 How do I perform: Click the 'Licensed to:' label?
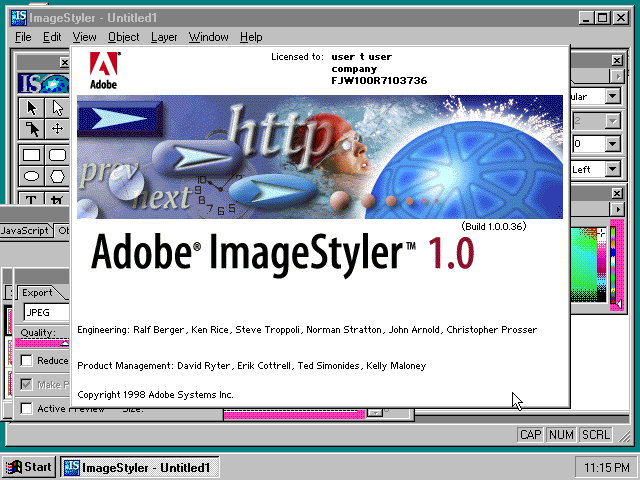click(x=297, y=57)
